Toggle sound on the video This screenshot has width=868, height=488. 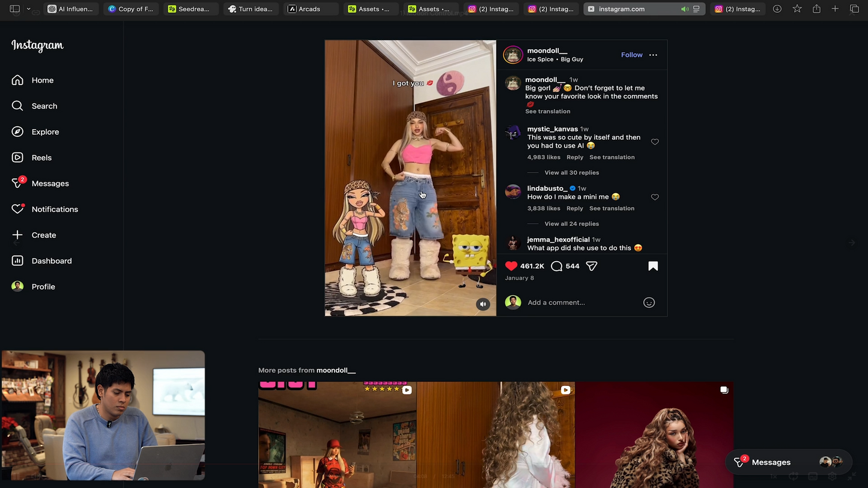[x=483, y=304]
